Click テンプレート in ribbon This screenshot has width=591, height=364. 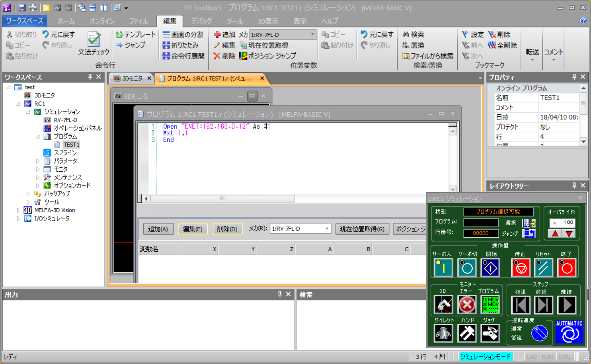click(x=136, y=34)
